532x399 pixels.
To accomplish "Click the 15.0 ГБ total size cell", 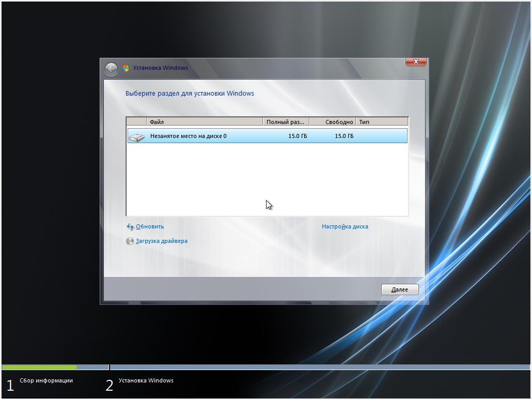I will [298, 136].
